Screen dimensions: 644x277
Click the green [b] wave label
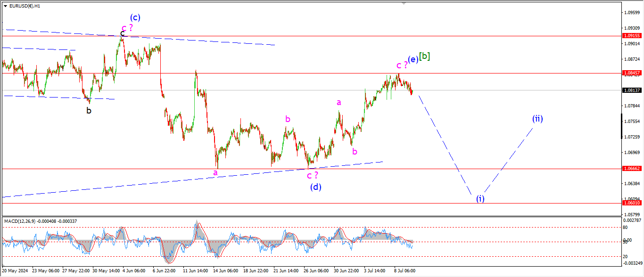tap(424, 56)
